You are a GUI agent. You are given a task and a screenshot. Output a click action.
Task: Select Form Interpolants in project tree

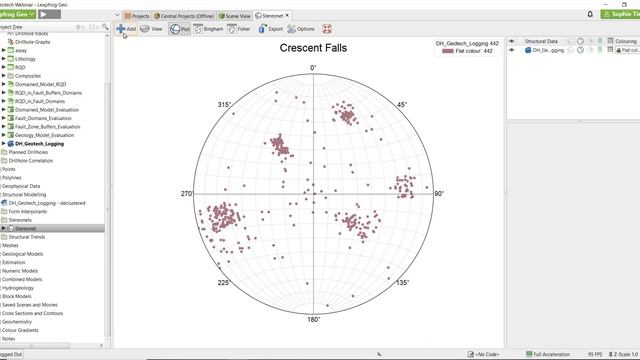(28, 211)
